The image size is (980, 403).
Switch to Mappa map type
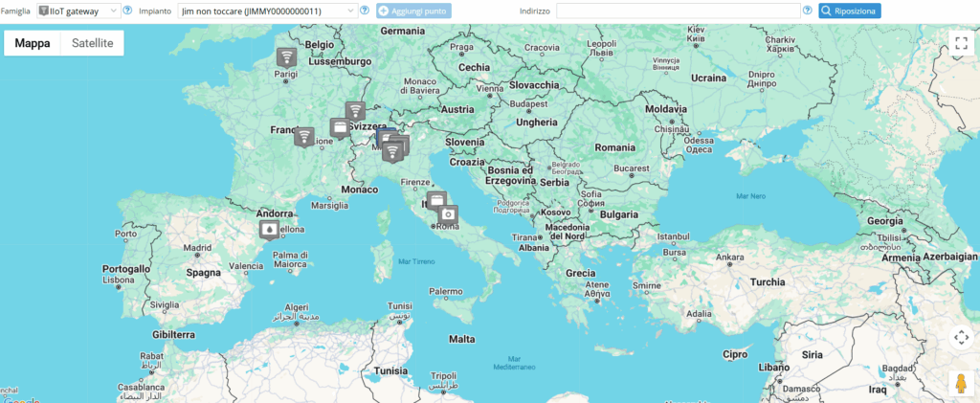tap(33, 43)
